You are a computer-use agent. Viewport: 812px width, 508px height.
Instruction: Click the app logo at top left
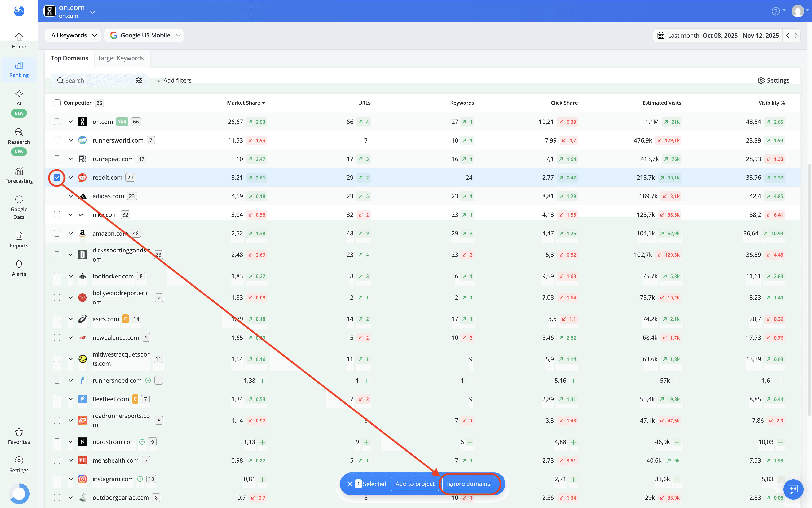(19, 11)
